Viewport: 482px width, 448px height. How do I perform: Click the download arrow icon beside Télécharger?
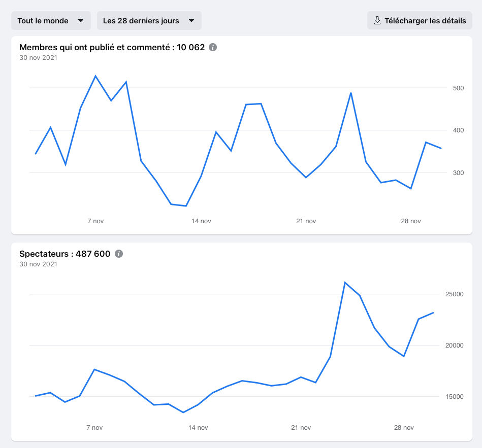click(x=377, y=21)
